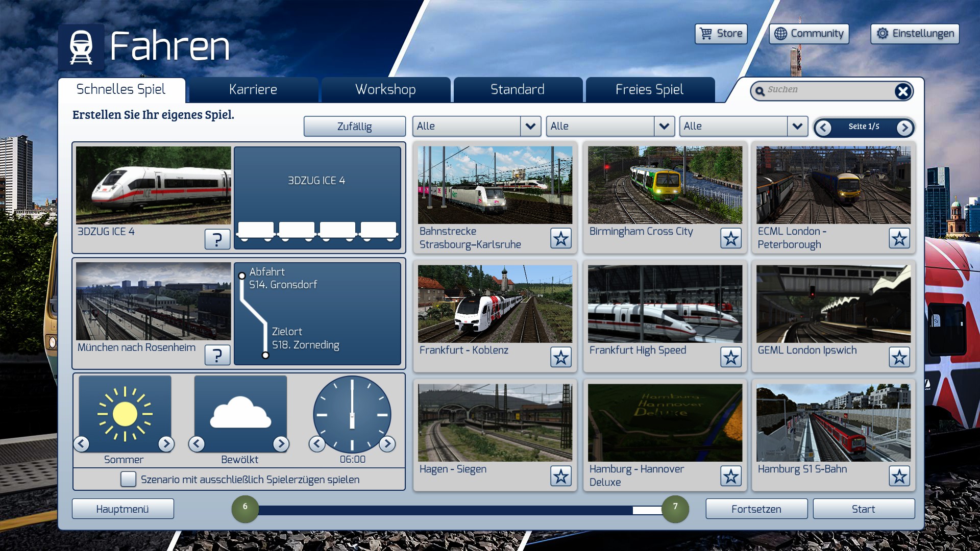Favorite the Birmingham Cross City route star

point(730,238)
